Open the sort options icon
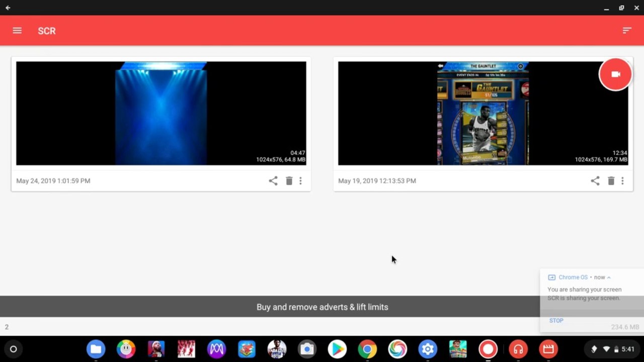The width and height of the screenshot is (644, 362). click(627, 31)
